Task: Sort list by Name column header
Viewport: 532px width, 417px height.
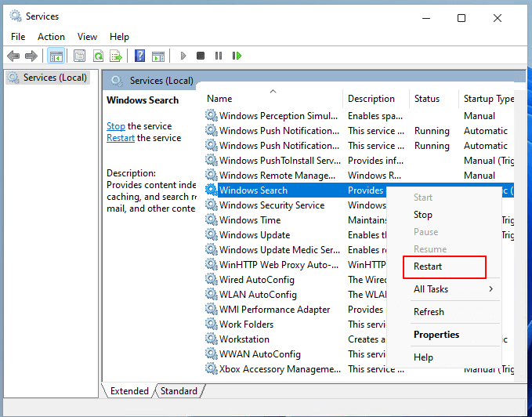Action: click(x=220, y=99)
